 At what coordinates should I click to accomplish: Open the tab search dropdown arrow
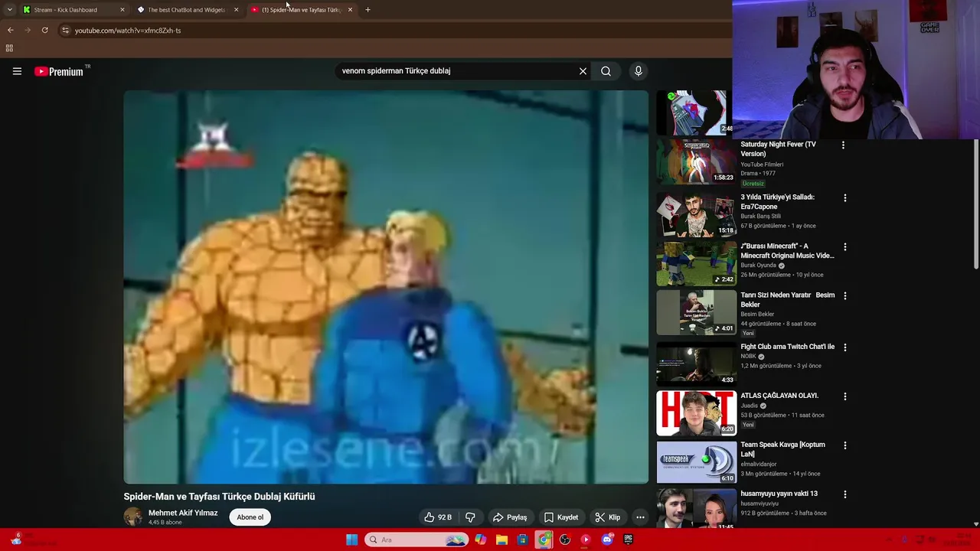tap(9, 10)
